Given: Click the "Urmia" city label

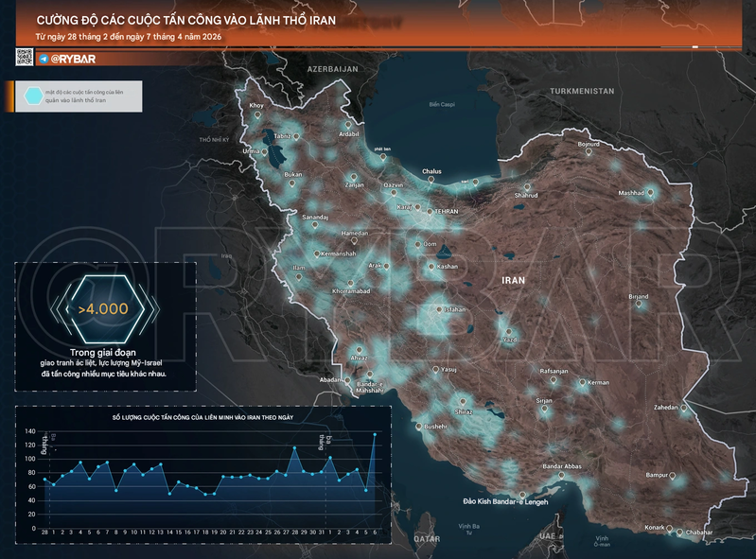Looking at the screenshot, I should pyautogui.click(x=251, y=151).
